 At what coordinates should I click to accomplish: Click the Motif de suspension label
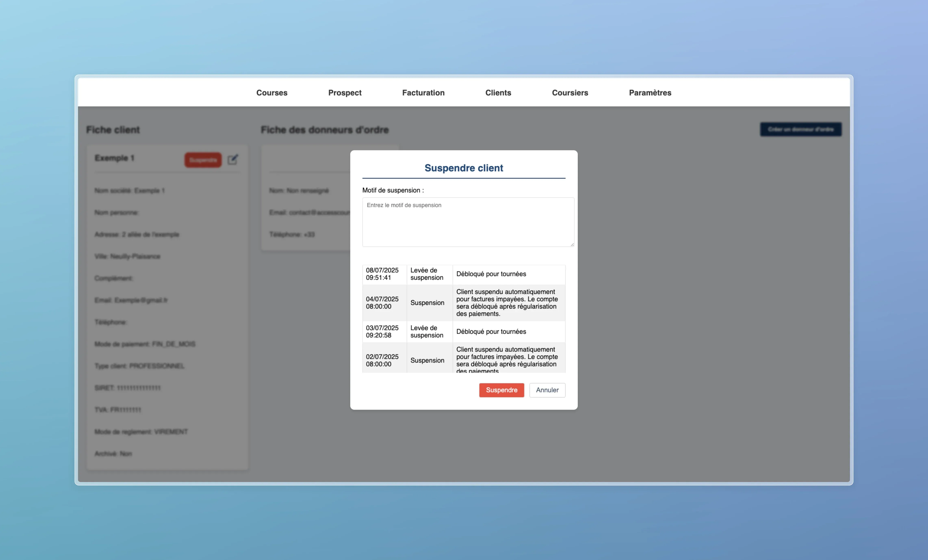coord(392,190)
